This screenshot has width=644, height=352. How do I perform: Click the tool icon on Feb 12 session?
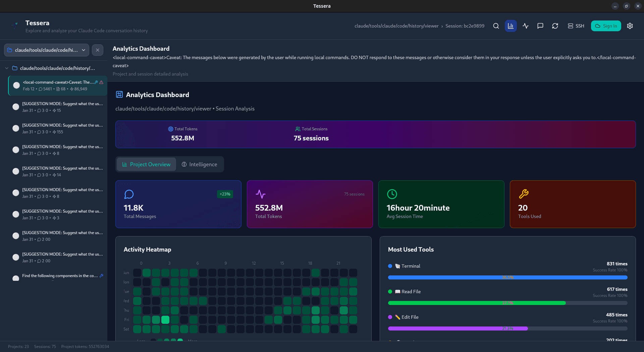[96, 82]
